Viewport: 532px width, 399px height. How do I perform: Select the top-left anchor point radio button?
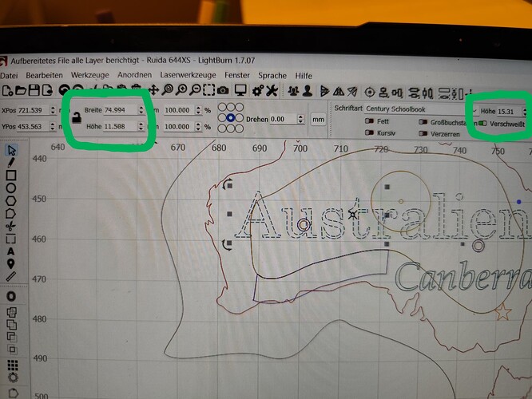[222, 107]
